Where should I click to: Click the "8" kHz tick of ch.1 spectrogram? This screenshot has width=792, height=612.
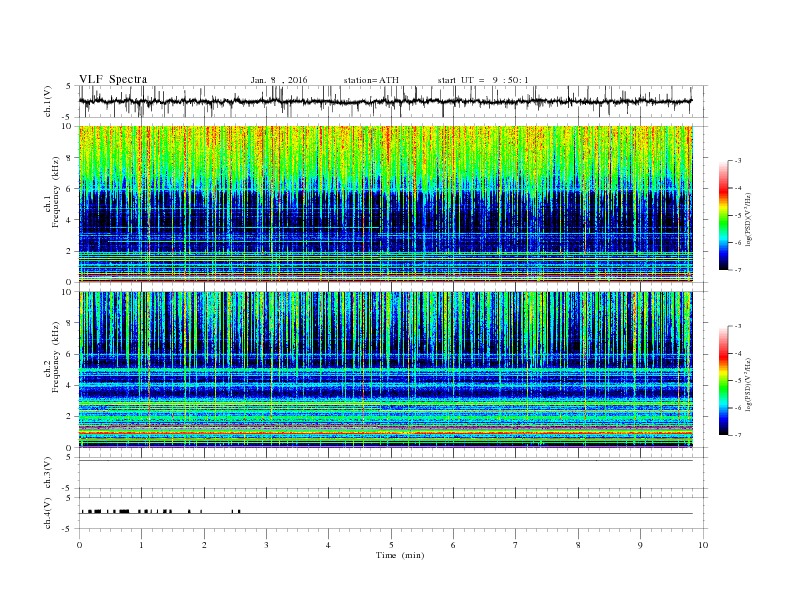[x=69, y=158]
